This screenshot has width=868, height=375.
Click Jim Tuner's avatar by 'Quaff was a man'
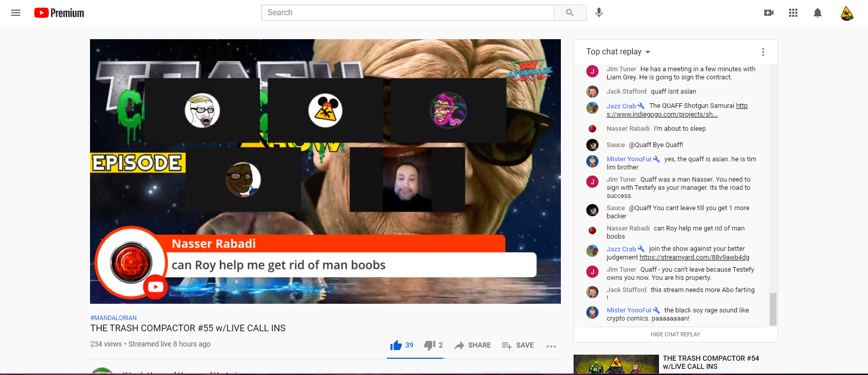[592, 182]
